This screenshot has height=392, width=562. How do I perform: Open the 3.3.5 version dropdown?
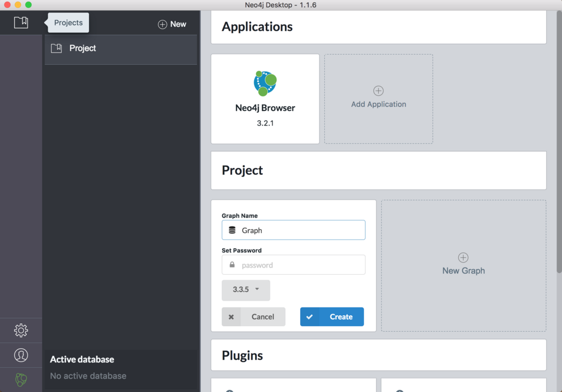(246, 290)
